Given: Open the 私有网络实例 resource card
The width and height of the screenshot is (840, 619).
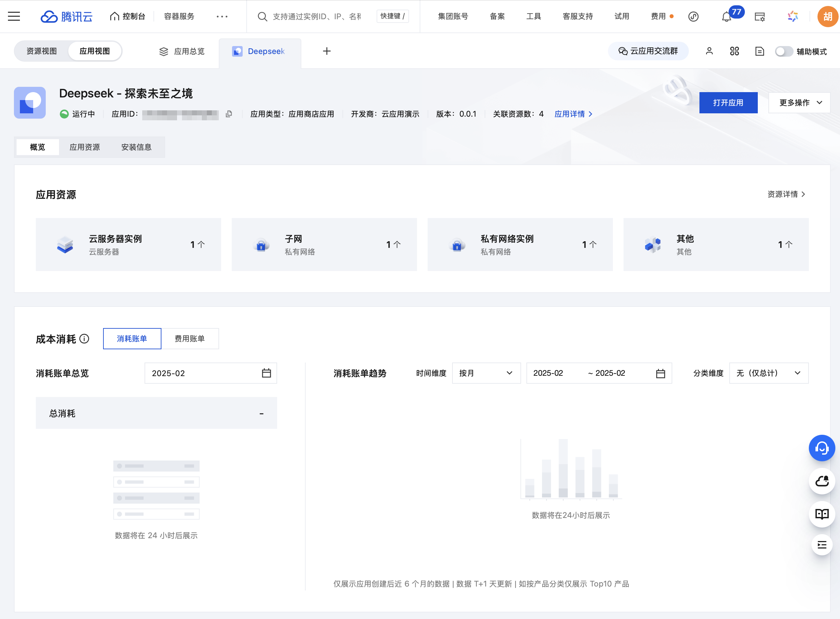Looking at the screenshot, I should coord(520,244).
